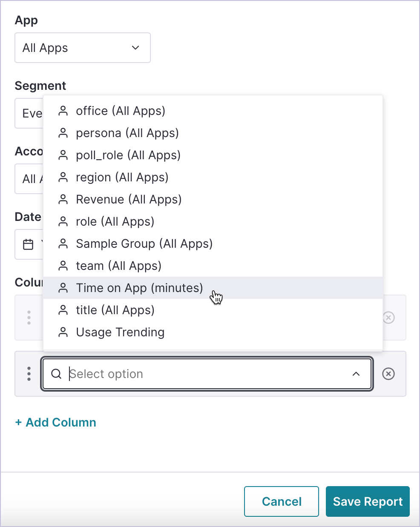The width and height of the screenshot is (420, 527).
Task: Click the person icon beside office (All Apps)
Action: coord(63,111)
